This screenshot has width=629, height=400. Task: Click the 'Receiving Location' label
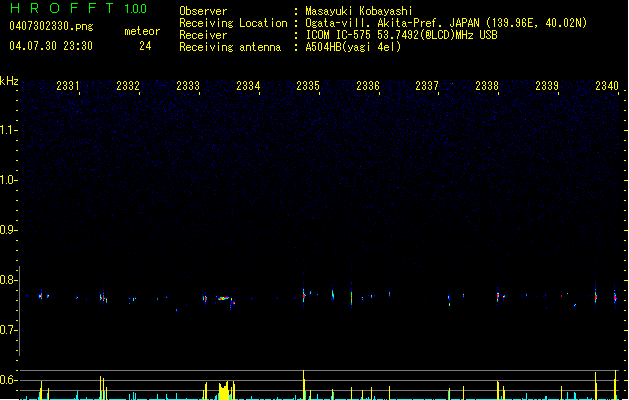pos(233,23)
